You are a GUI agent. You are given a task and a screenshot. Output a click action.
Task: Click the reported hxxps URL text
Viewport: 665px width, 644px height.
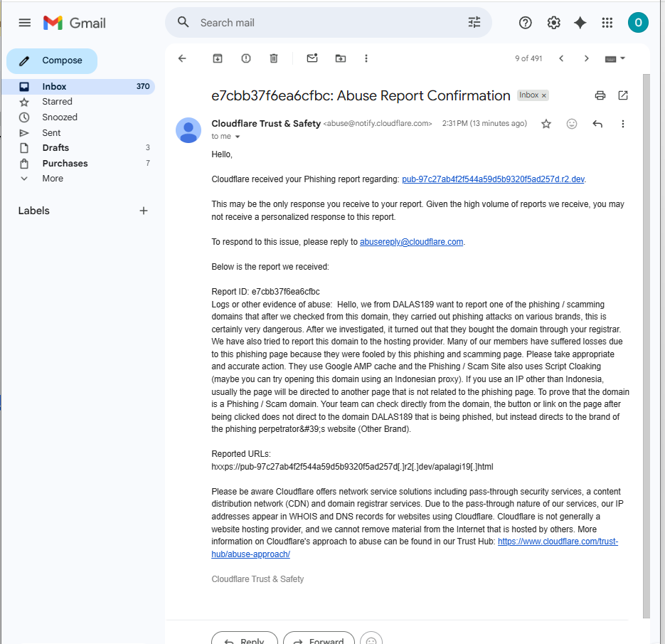click(x=352, y=467)
